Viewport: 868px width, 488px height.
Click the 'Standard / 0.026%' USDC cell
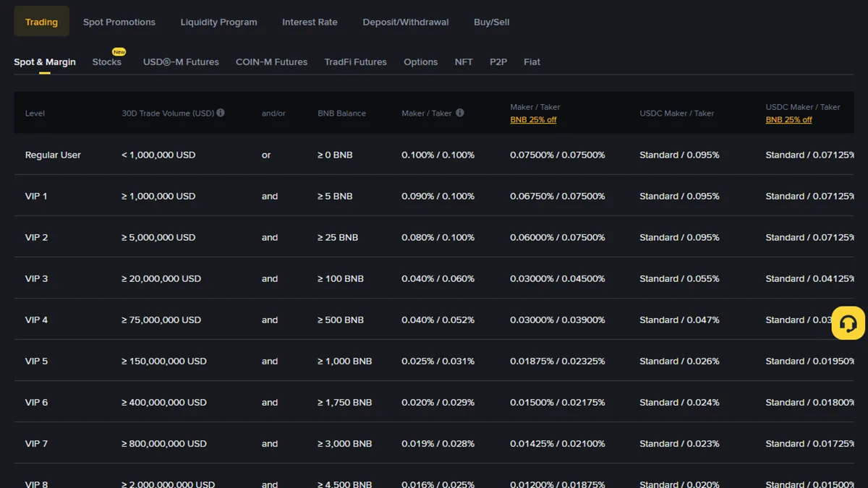(x=679, y=361)
